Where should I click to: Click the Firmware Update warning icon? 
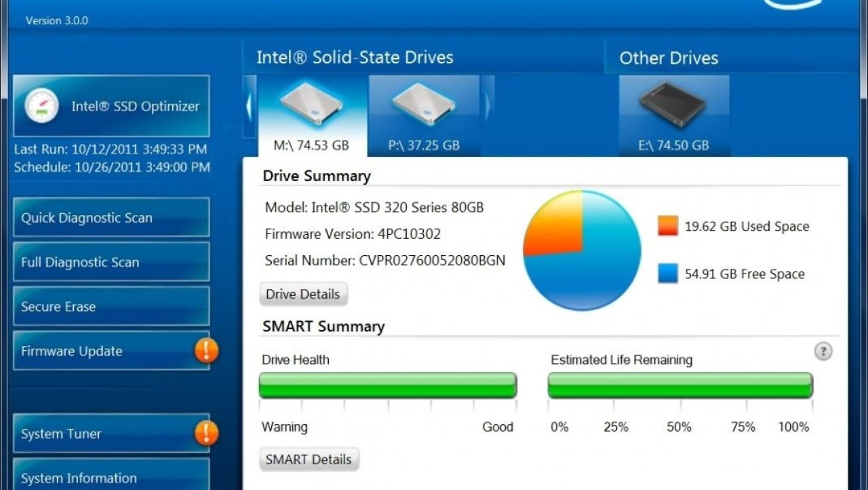point(206,350)
